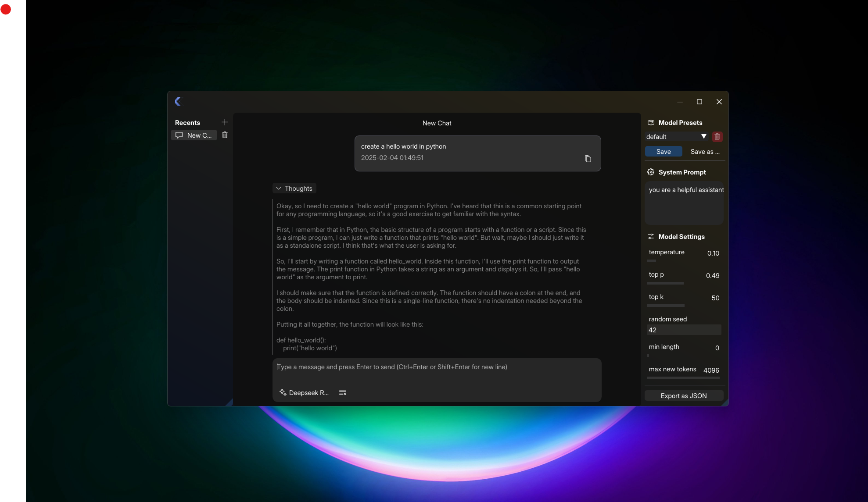The height and width of the screenshot is (502, 868).
Task: Click the System Prompt gear icon
Action: point(651,172)
